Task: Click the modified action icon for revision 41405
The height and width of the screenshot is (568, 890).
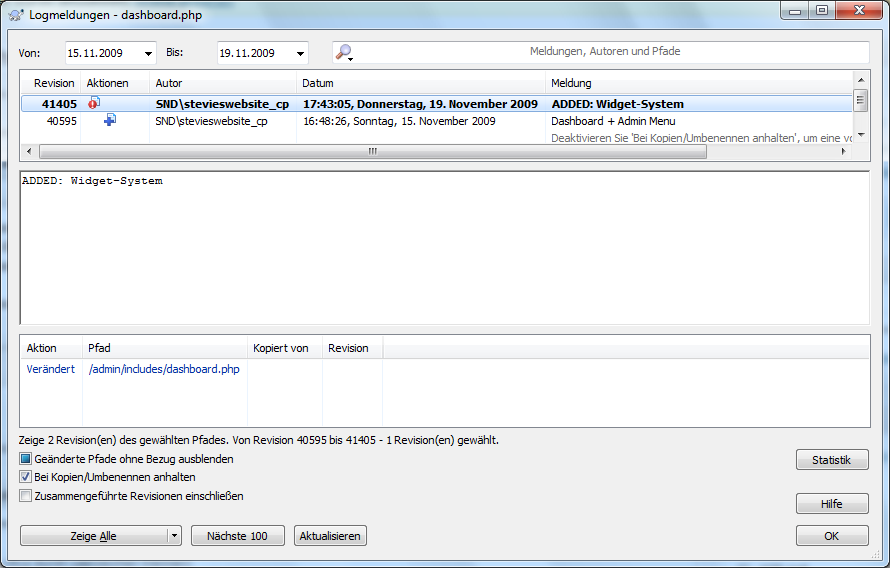Action: point(95,103)
